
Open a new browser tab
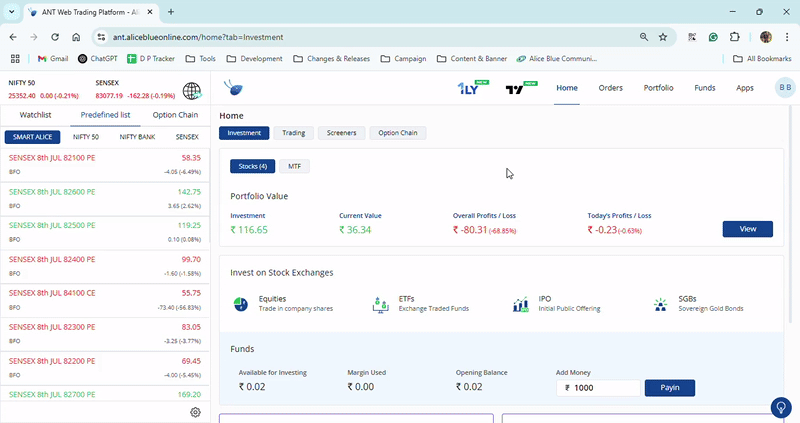(x=171, y=12)
